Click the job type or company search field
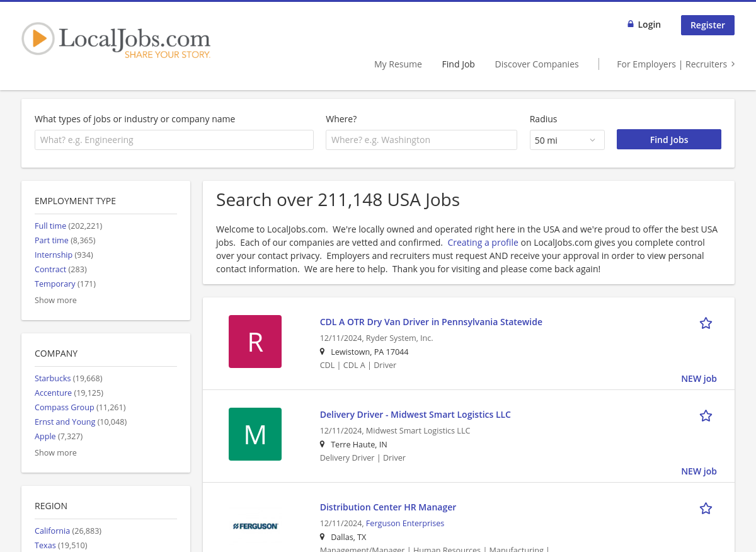The image size is (756, 552). click(174, 140)
